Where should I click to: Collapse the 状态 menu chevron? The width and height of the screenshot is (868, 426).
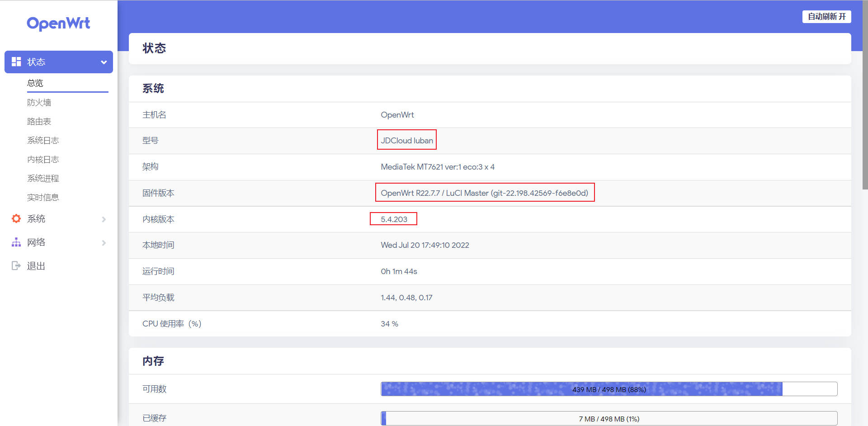(104, 62)
